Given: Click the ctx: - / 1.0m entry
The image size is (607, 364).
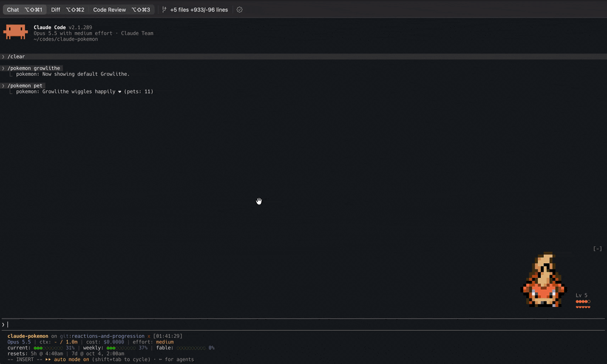Looking at the screenshot, I should tap(58, 342).
